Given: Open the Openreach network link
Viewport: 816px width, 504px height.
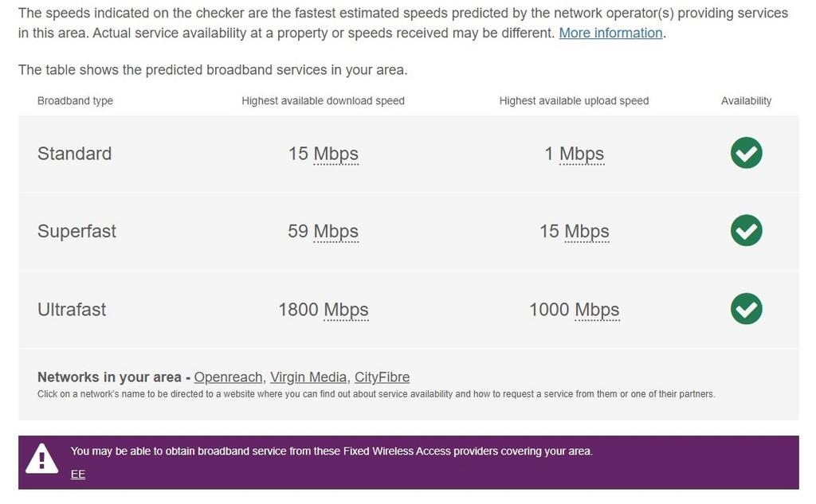Looking at the screenshot, I should coord(228,377).
